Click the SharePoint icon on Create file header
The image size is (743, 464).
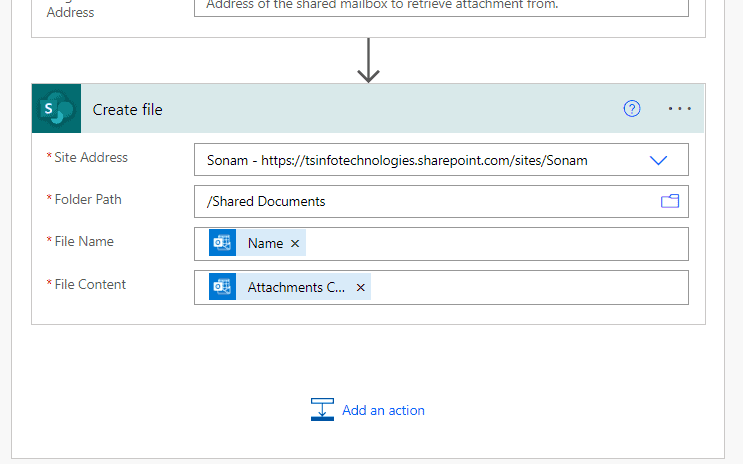(56, 109)
